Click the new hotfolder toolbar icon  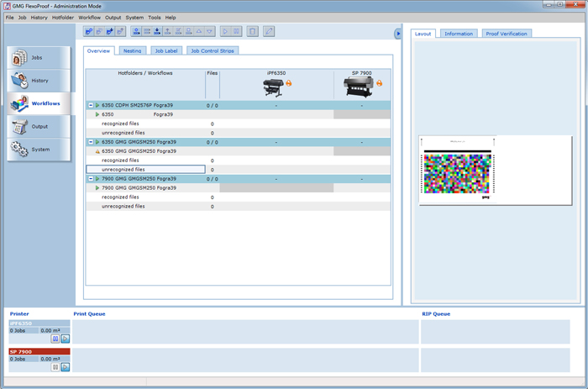[89, 32]
